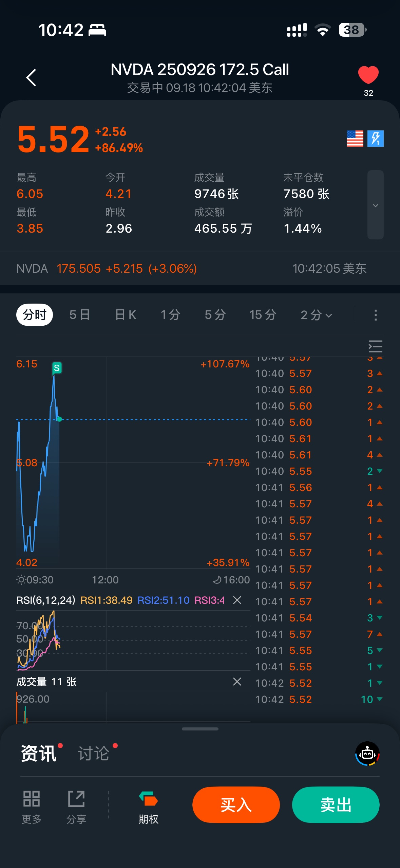Tap the green S sell marker on chart

57,368
